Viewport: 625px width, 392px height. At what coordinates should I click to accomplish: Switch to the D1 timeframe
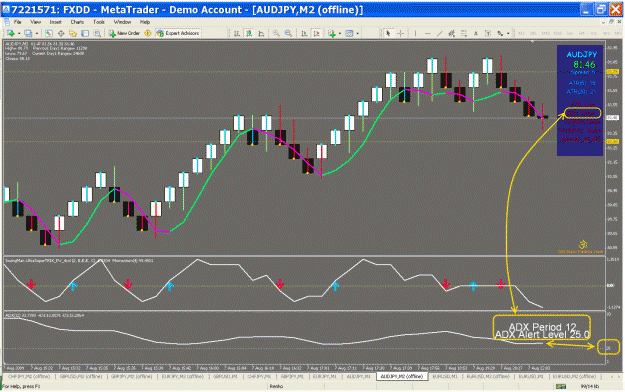(594, 33)
